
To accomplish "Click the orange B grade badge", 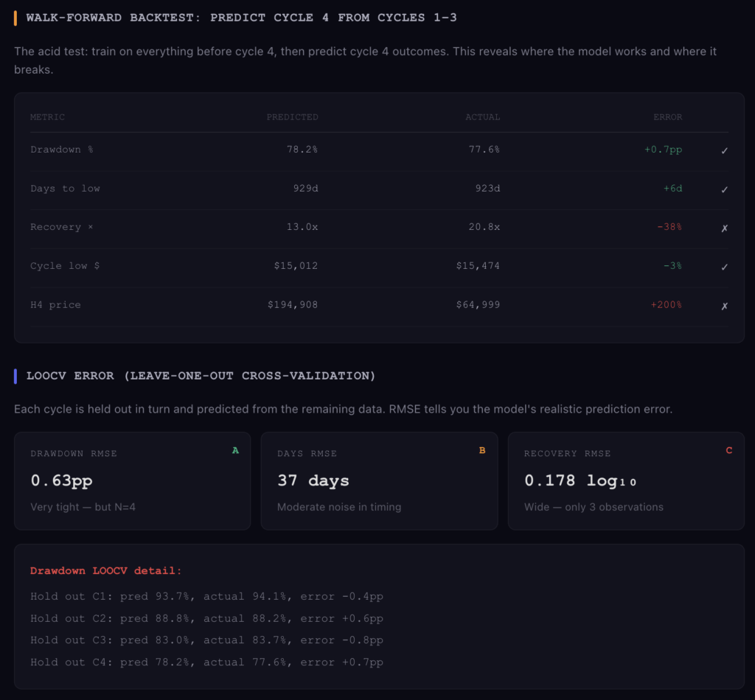I will 482,450.
